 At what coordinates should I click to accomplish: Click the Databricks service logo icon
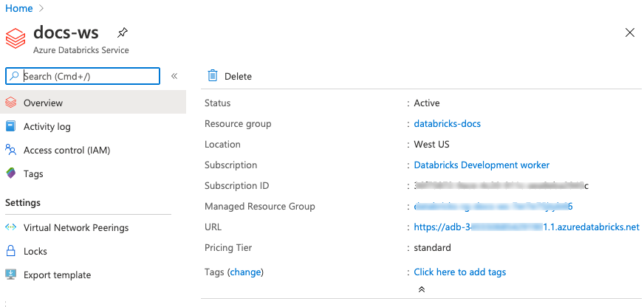16,38
